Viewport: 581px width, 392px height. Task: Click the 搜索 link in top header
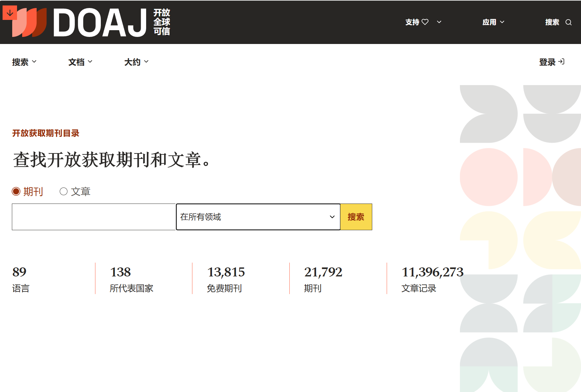[552, 22]
